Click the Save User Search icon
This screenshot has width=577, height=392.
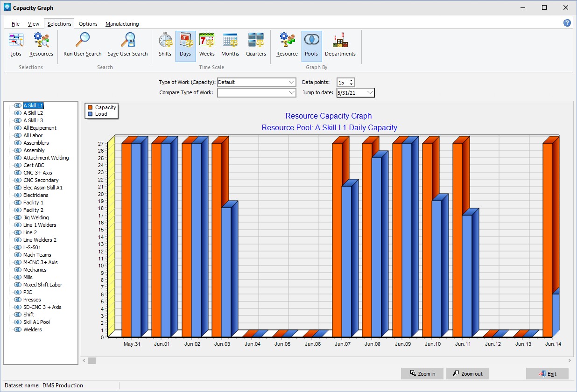pos(127,41)
